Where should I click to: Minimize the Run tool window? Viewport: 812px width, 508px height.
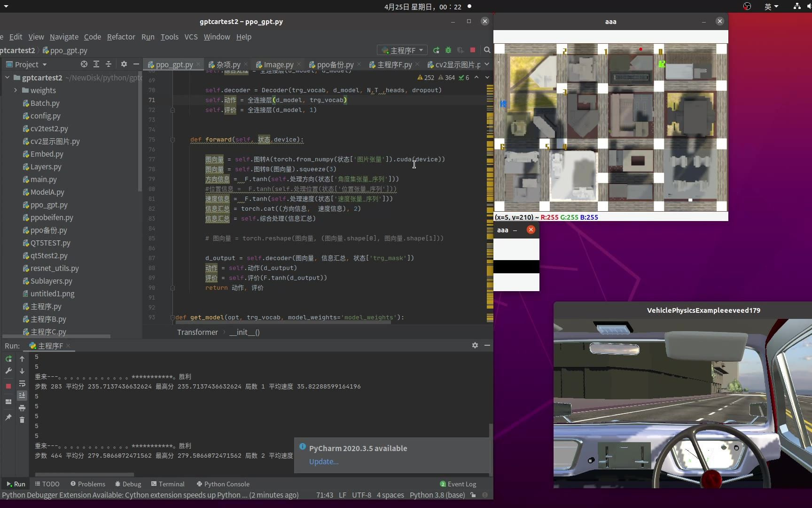pyautogui.click(x=487, y=345)
